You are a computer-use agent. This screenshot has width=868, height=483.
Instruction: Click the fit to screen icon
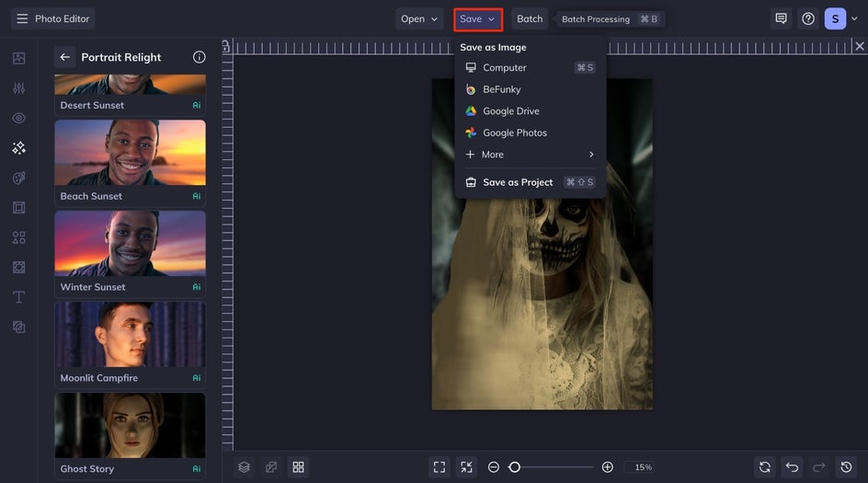pyautogui.click(x=440, y=467)
